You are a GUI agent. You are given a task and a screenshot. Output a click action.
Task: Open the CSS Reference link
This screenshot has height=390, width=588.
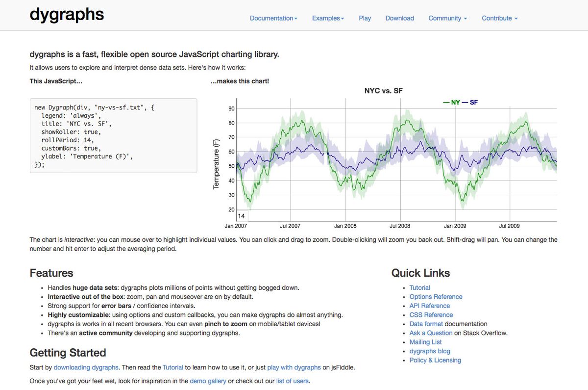pos(431,314)
